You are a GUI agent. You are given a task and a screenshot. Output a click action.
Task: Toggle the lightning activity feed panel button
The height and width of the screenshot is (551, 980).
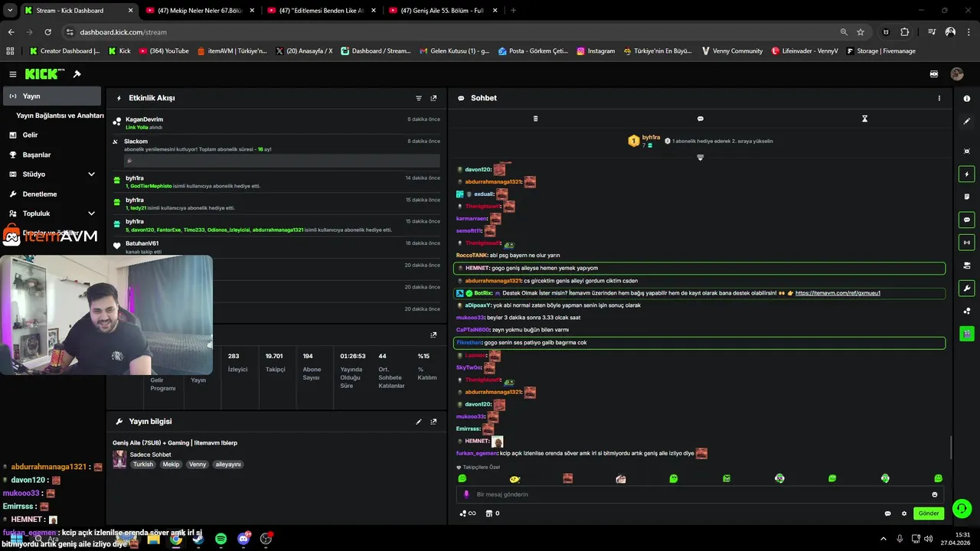tap(967, 174)
